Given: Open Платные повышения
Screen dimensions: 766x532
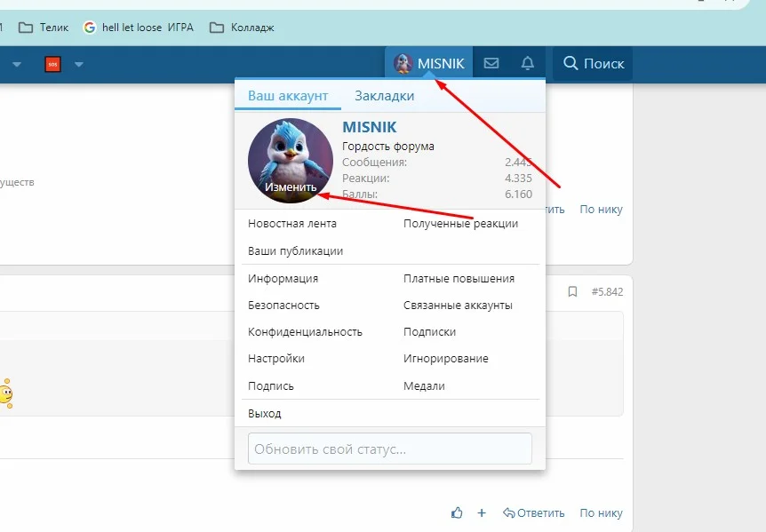Looking at the screenshot, I should 459,279.
